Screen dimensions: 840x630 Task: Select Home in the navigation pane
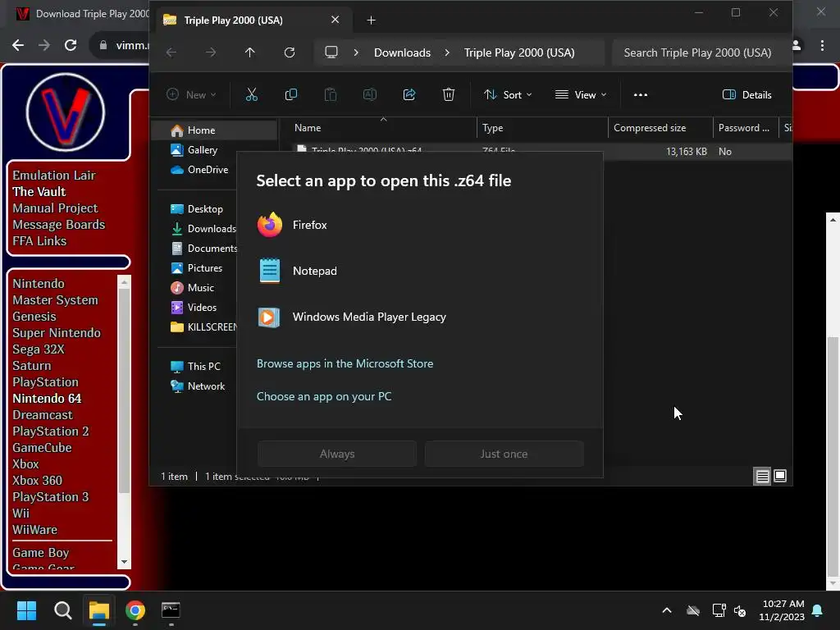pos(215,130)
